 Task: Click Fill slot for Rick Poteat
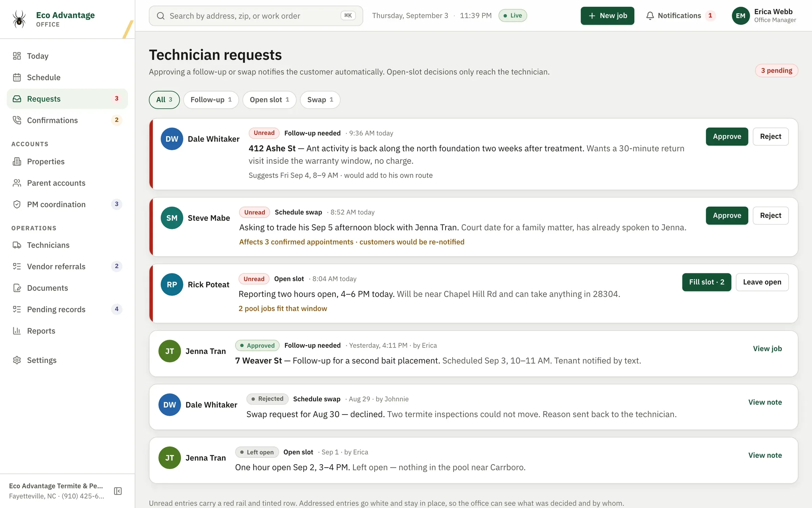tap(706, 282)
